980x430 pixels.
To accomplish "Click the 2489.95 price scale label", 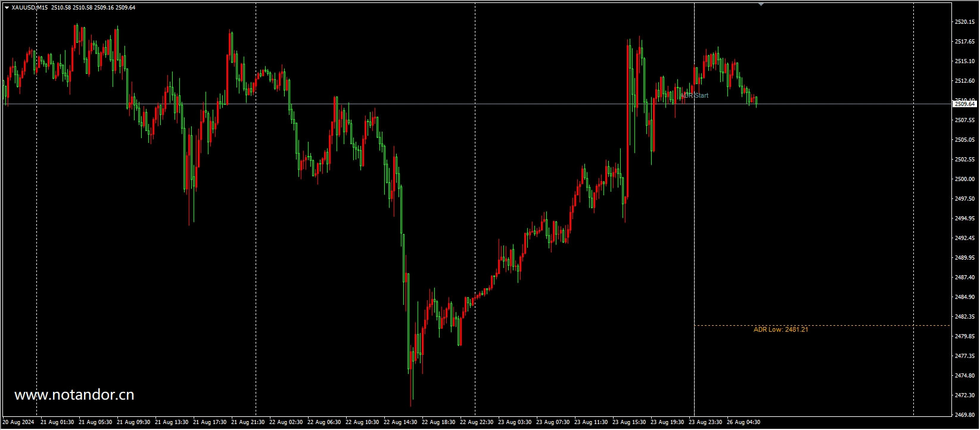I will coord(965,258).
